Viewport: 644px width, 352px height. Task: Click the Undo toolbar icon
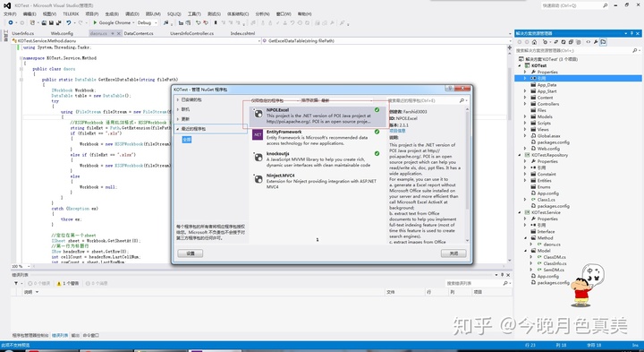(x=69, y=23)
